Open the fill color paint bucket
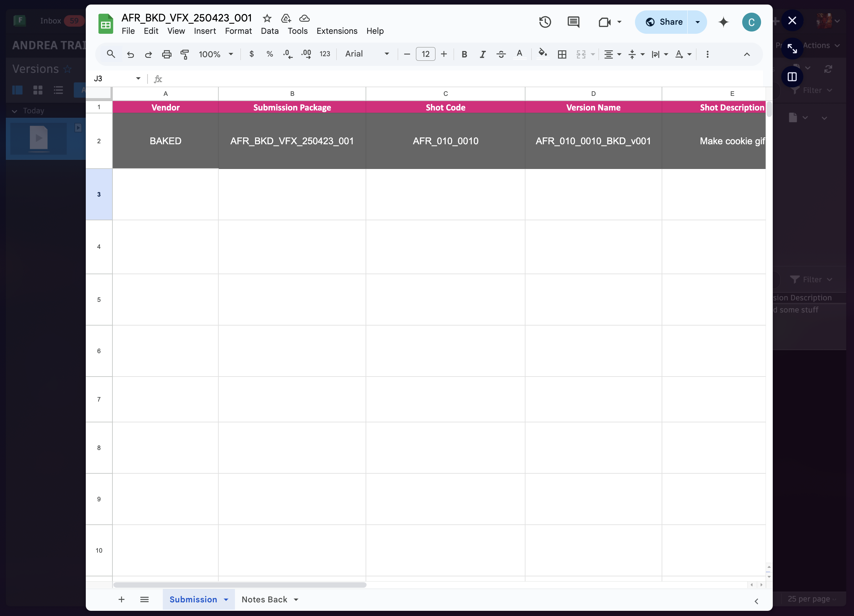The width and height of the screenshot is (854, 616). pos(542,54)
